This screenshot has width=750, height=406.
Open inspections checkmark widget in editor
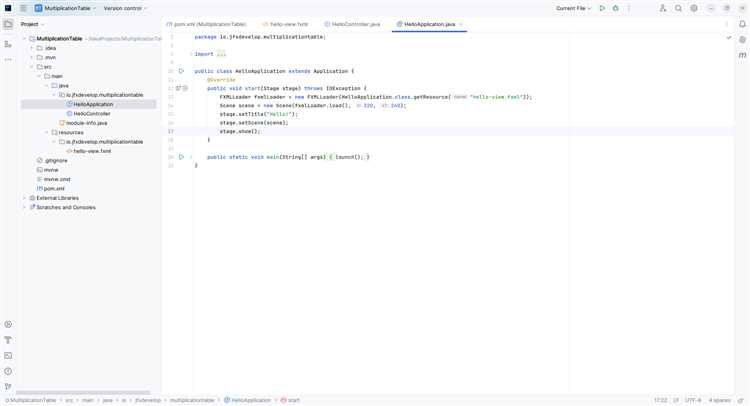(x=728, y=37)
